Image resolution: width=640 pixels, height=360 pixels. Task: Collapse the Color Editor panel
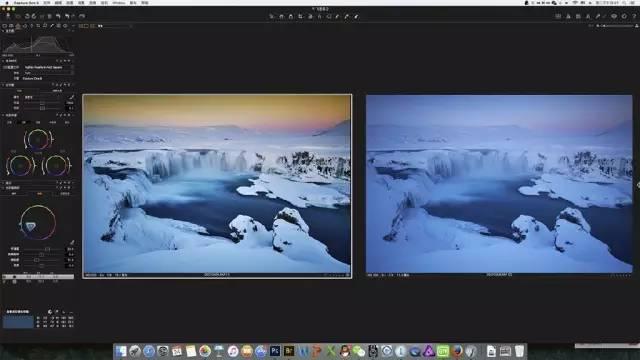coord(3,188)
